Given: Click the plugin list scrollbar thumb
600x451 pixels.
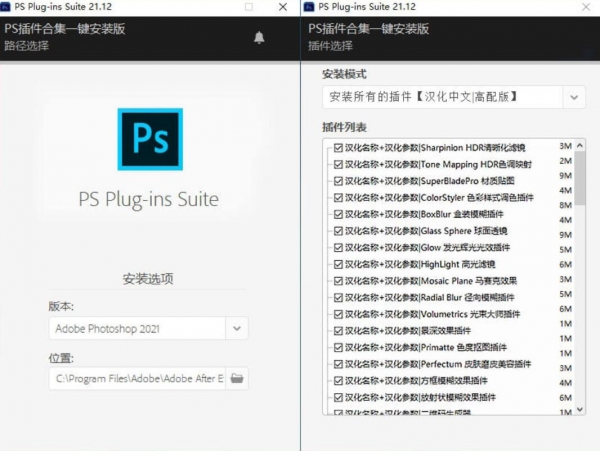Looking at the screenshot, I should click(580, 178).
